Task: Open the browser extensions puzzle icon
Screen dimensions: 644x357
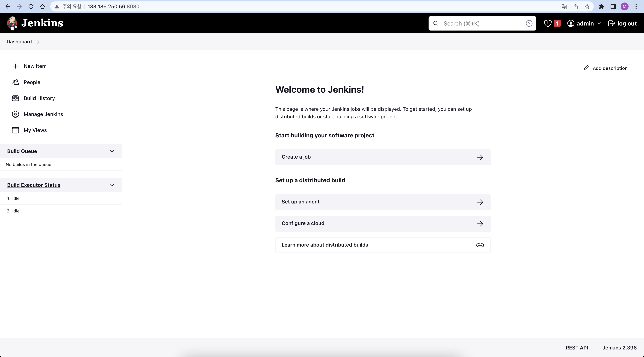Action: tap(601, 6)
